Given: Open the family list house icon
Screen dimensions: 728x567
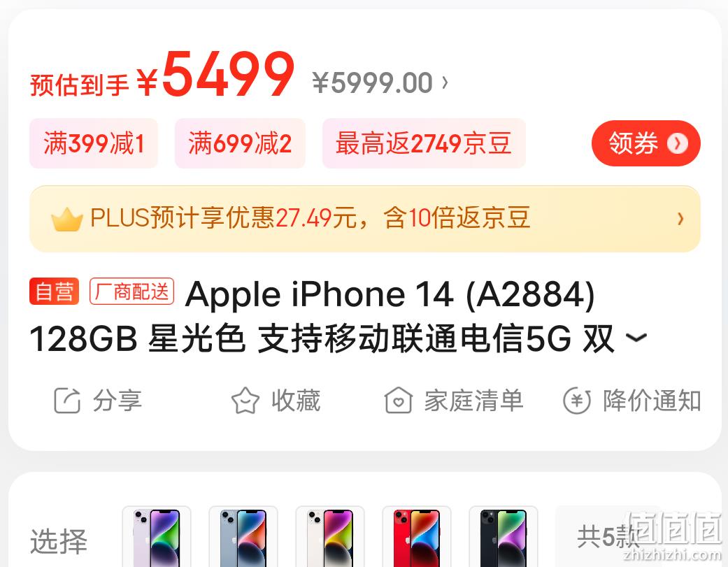Looking at the screenshot, I should point(399,400).
